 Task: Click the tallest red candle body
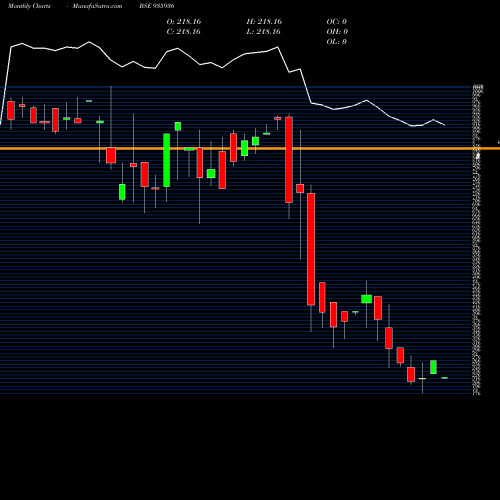[x=311, y=249]
